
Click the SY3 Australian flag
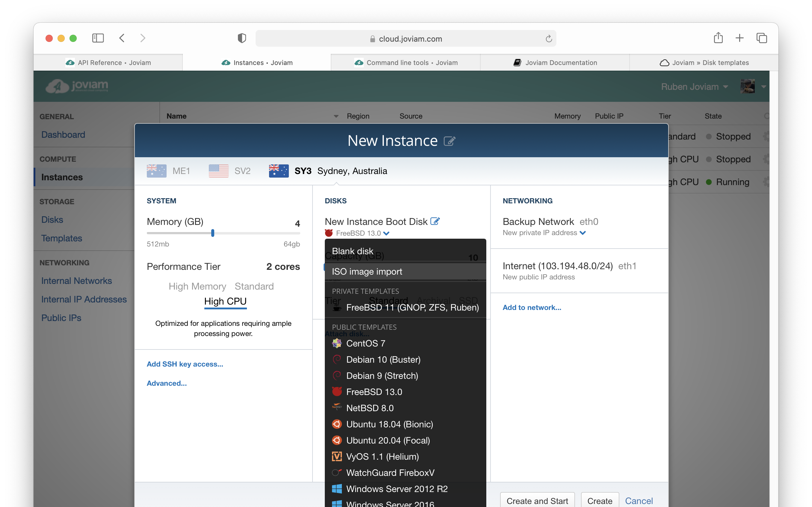point(279,171)
